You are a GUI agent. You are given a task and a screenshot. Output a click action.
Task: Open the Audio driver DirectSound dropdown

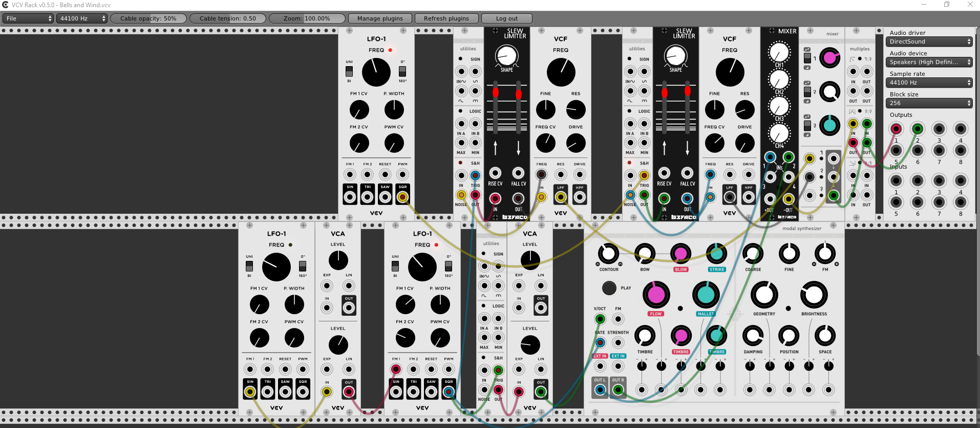[x=929, y=42]
